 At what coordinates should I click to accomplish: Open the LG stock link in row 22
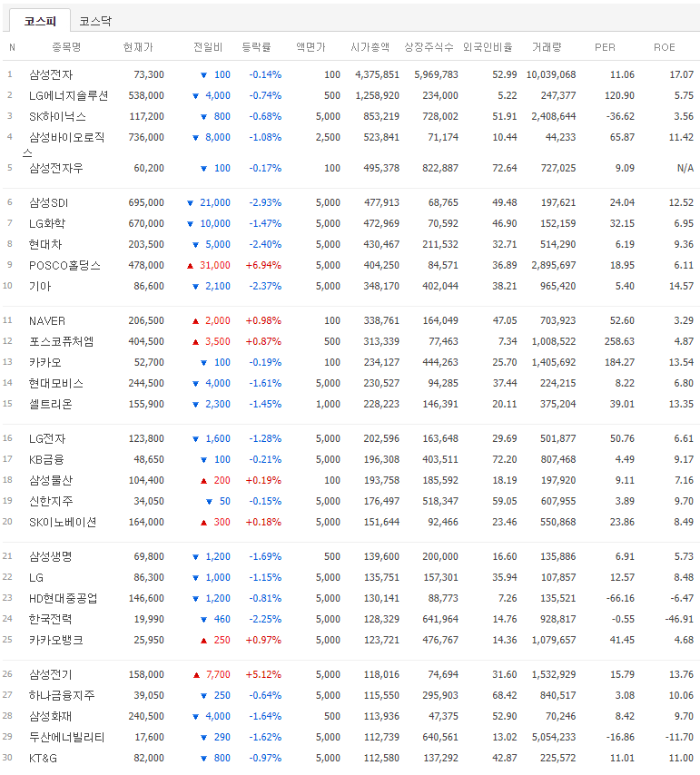tap(36, 577)
